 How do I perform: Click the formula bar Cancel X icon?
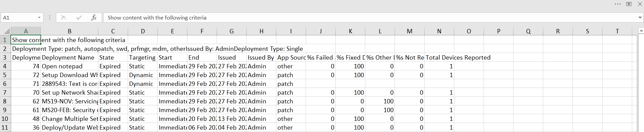[63, 18]
